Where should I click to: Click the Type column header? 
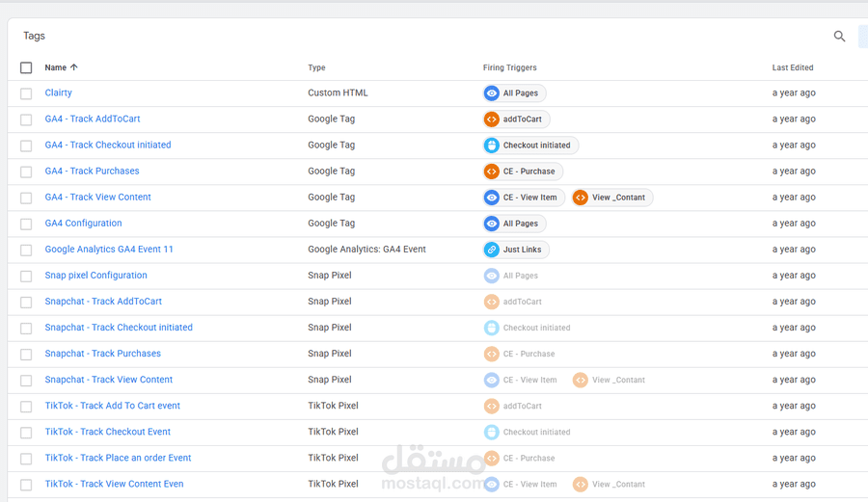[x=316, y=67]
